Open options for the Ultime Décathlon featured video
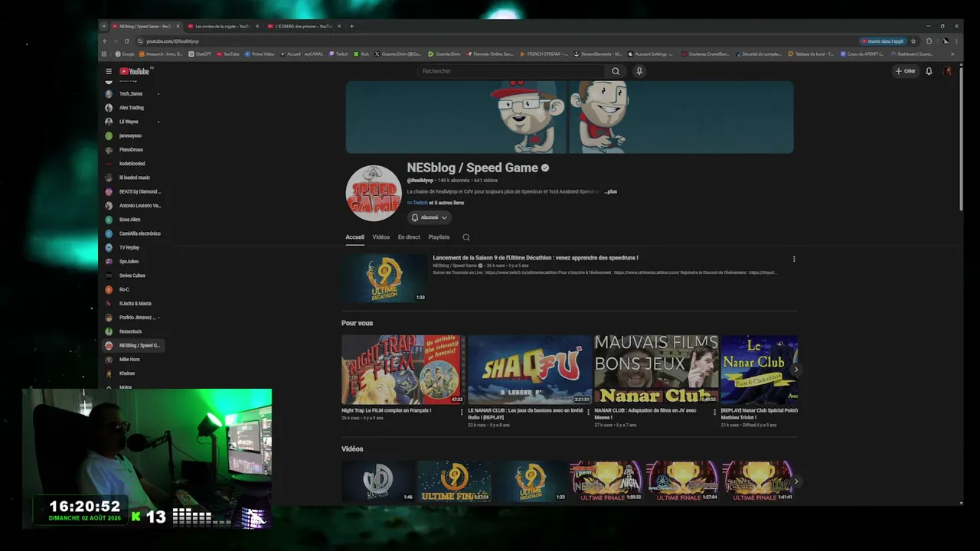The height and width of the screenshot is (551, 980). (794, 259)
